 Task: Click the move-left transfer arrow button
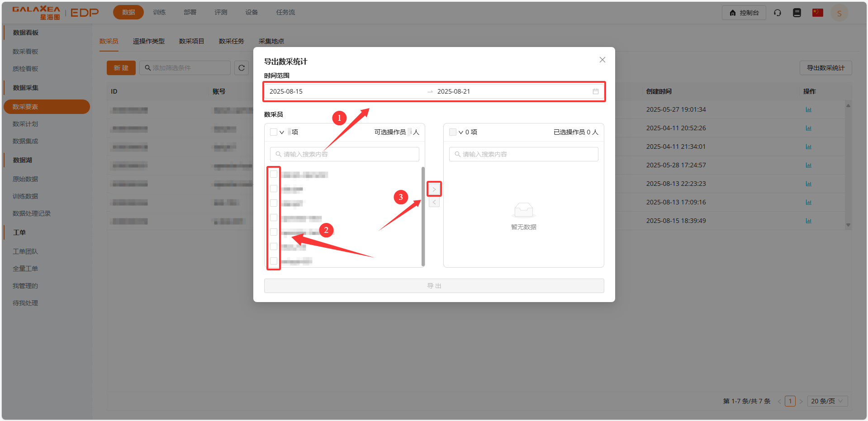tap(434, 202)
